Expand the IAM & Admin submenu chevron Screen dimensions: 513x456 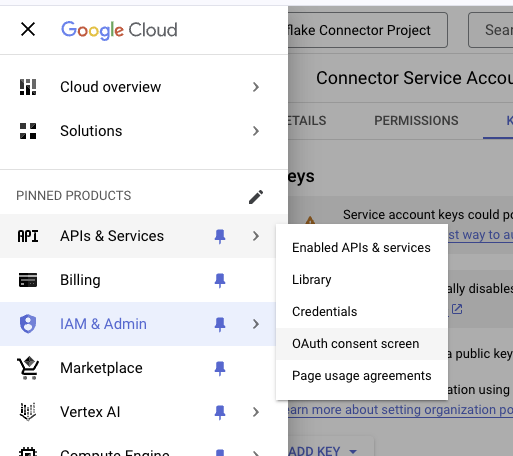[x=256, y=324]
